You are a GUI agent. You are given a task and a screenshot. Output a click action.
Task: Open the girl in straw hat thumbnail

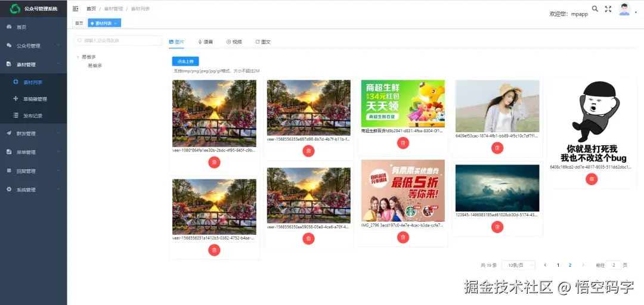point(497,106)
